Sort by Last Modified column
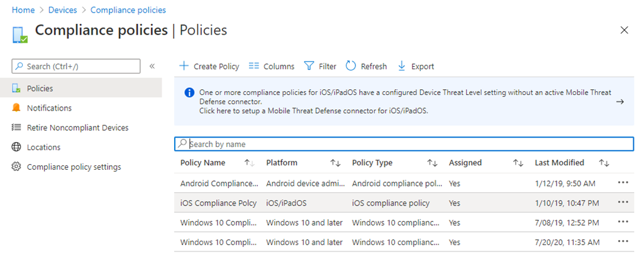The width and height of the screenshot is (644, 264). pyautogui.click(x=604, y=163)
